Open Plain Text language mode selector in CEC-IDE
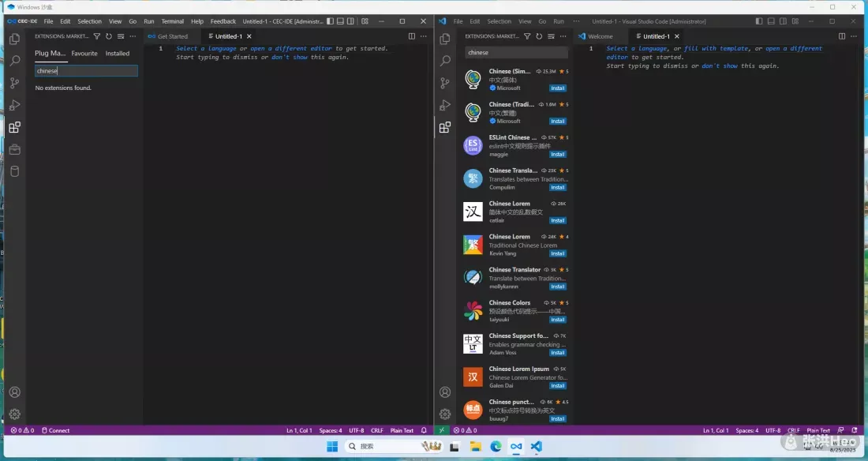Image resolution: width=868 pixels, height=461 pixels. (402, 430)
